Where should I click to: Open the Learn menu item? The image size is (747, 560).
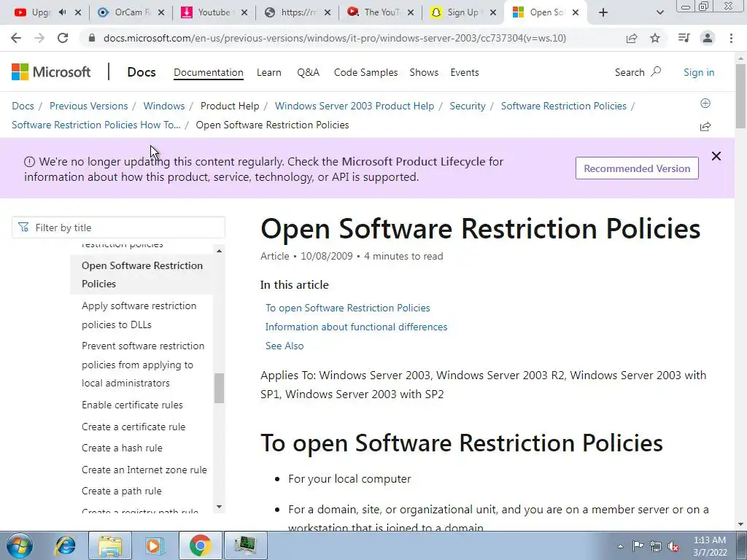point(268,72)
